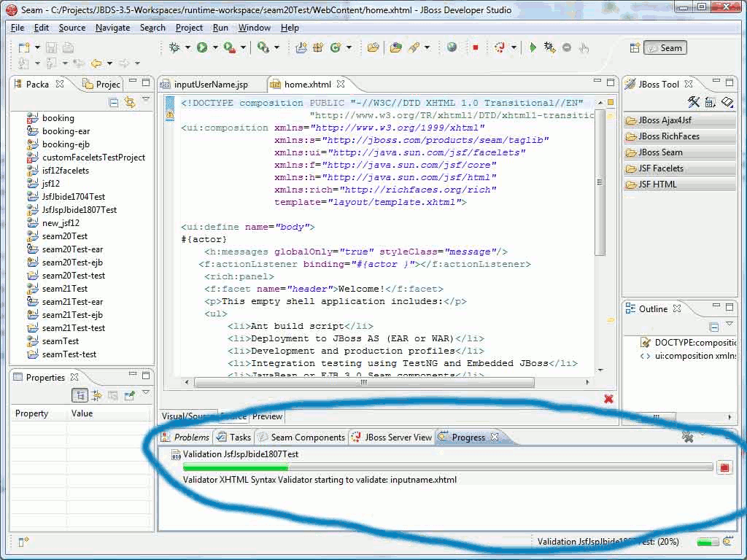This screenshot has width=747, height=560.
Task: Click the Palette Editor tools icon
Action: tap(694, 101)
